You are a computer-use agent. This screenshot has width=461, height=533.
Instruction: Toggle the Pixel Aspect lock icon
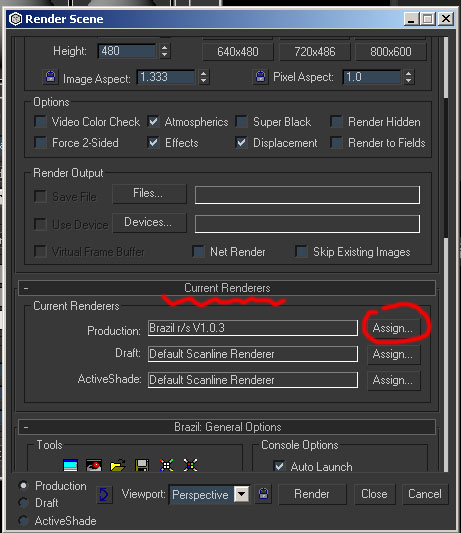pos(260,77)
